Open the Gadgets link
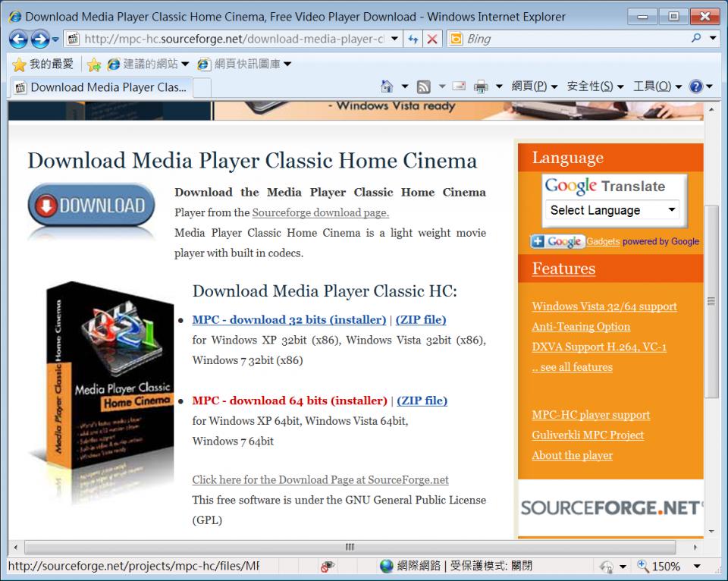This screenshot has width=728, height=581. [x=603, y=241]
